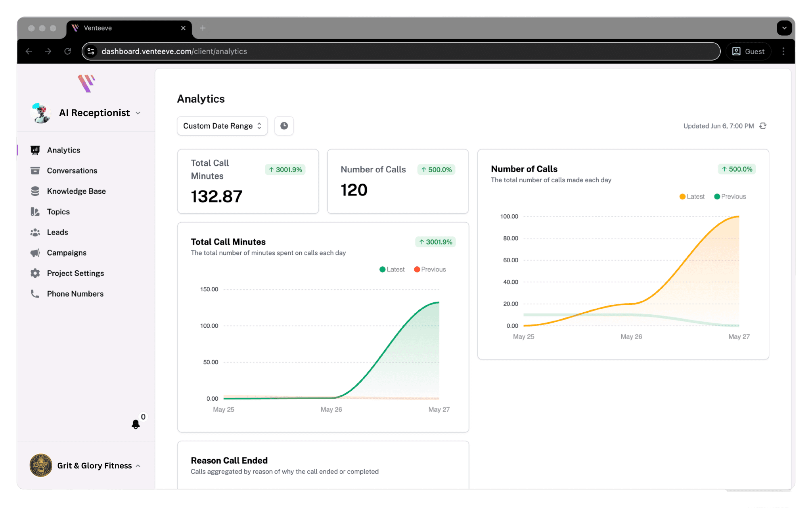
Task: Click the Campaigns megaphone icon
Action: coord(35,253)
